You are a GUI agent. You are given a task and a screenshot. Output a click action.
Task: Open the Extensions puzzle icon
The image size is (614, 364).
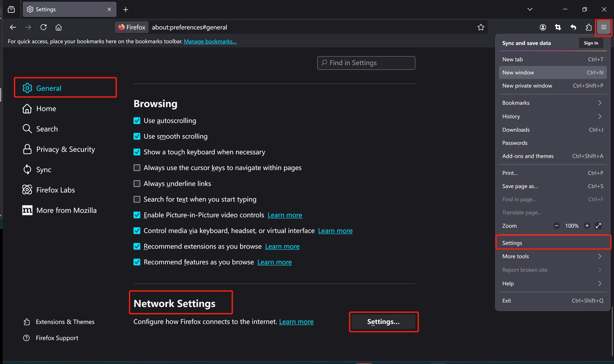click(x=588, y=27)
